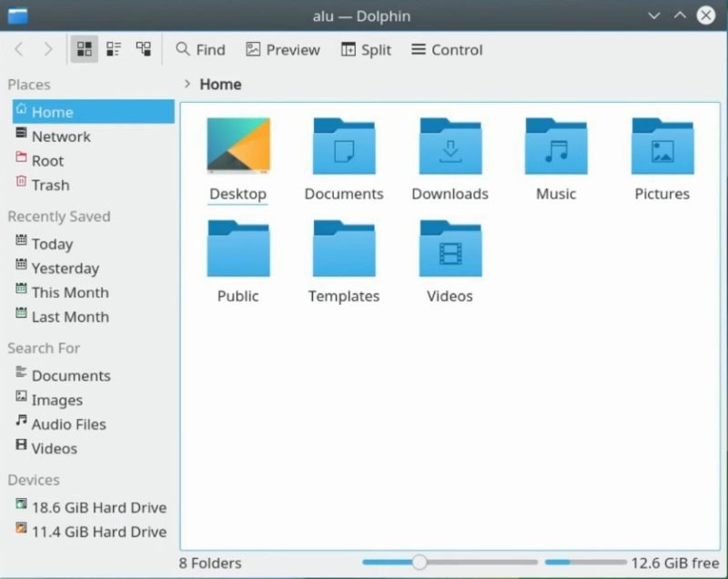Select Home in Places panel
This screenshot has height=579, width=728.
[x=94, y=112]
